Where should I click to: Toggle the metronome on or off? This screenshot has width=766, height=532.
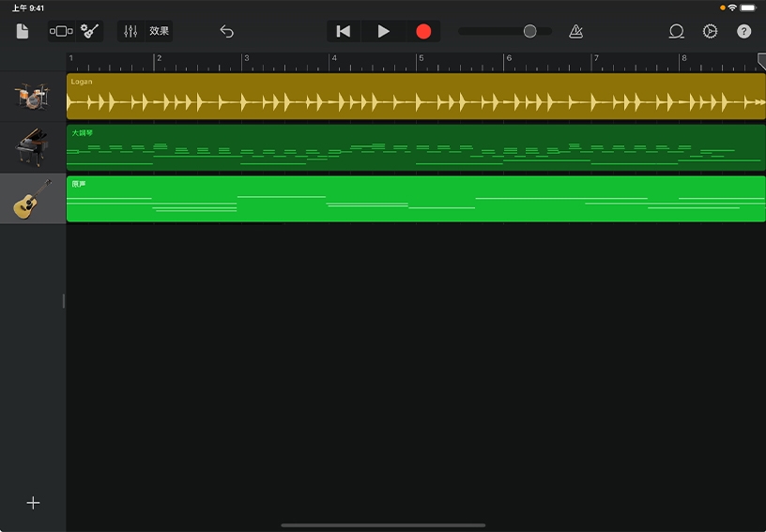tap(575, 31)
